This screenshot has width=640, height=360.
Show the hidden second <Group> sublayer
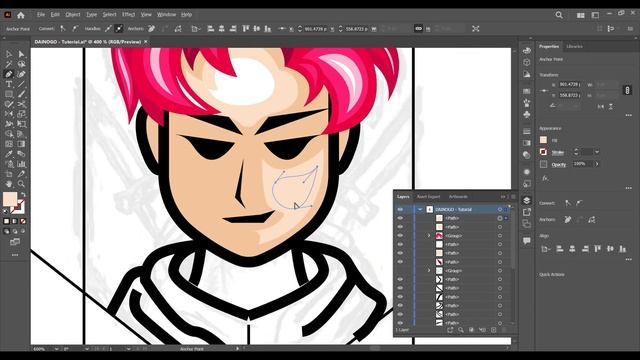(400, 271)
